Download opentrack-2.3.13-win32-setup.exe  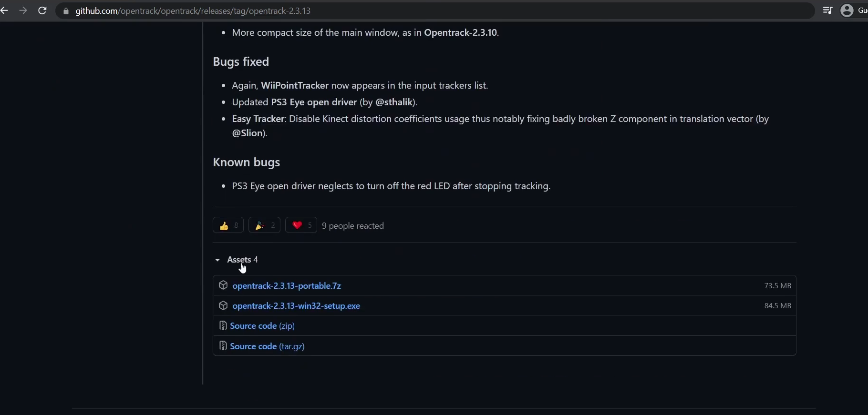pos(296,306)
